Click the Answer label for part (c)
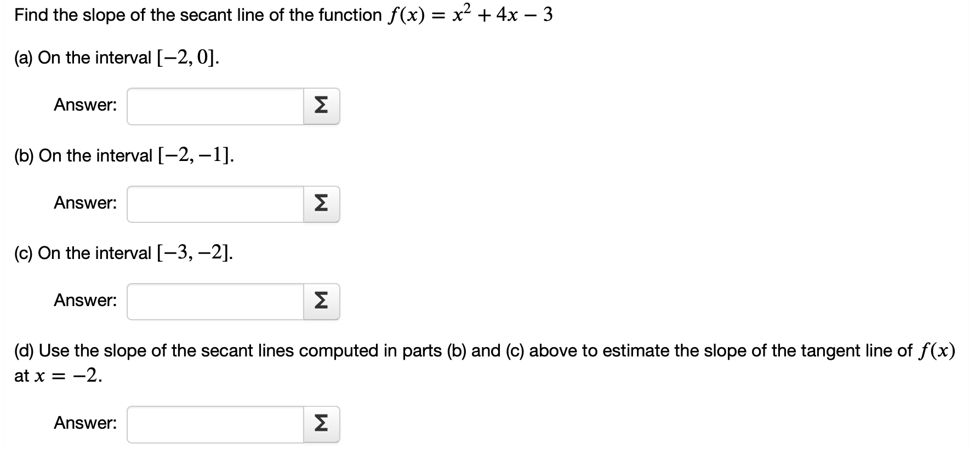The height and width of the screenshot is (449, 980). 85,300
